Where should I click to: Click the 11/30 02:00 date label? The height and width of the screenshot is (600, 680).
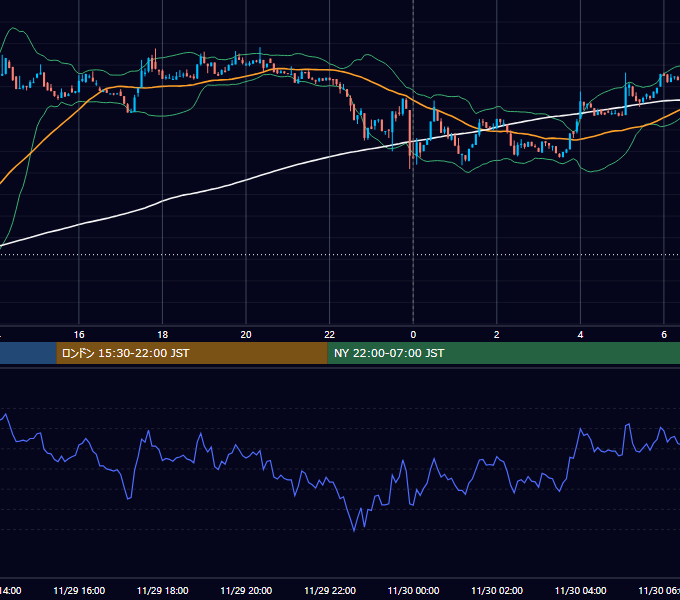coord(497,590)
